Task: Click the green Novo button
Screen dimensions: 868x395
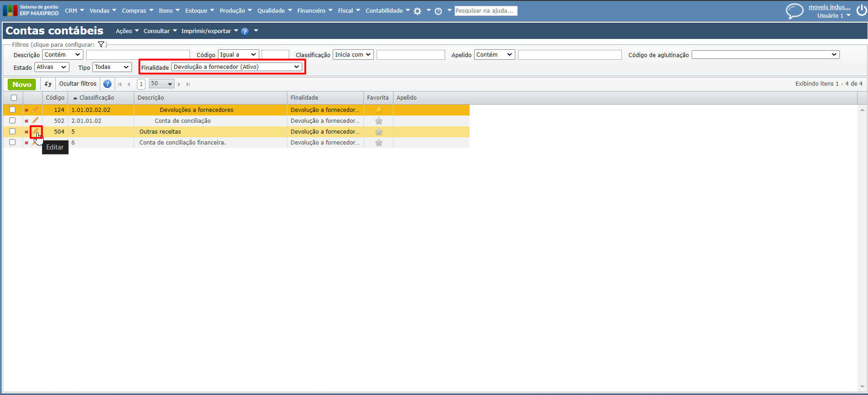Action: pos(22,84)
